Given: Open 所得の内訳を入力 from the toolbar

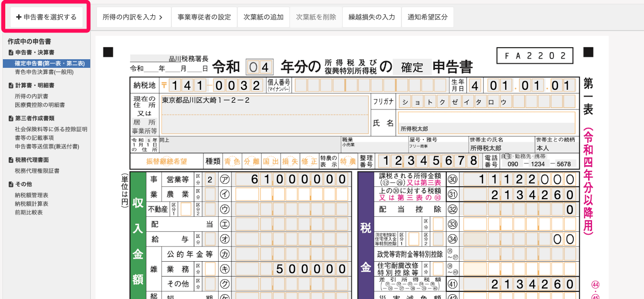Looking at the screenshot, I should click(133, 17).
